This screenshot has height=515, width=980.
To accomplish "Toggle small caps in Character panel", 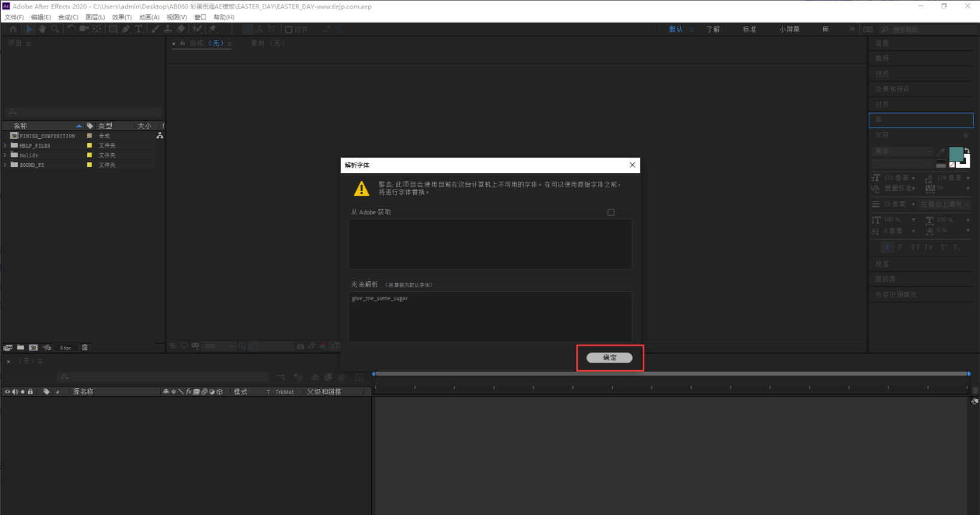I will (x=929, y=247).
